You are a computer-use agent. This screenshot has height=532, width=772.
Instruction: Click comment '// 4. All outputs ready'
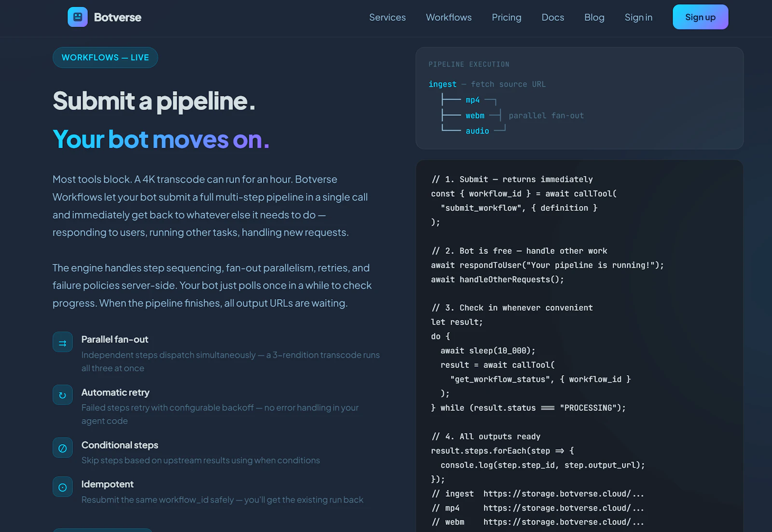click(x=486, y=437)
